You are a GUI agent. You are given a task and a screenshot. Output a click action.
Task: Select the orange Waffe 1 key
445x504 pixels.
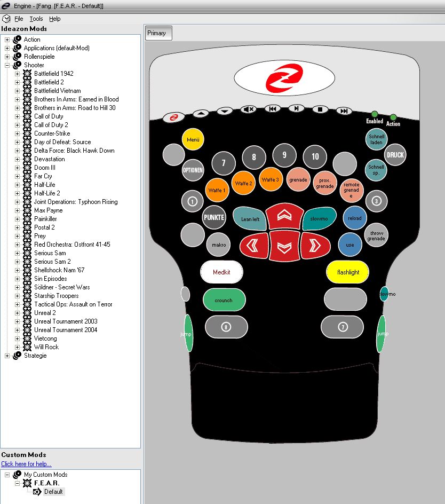point(217,190)
